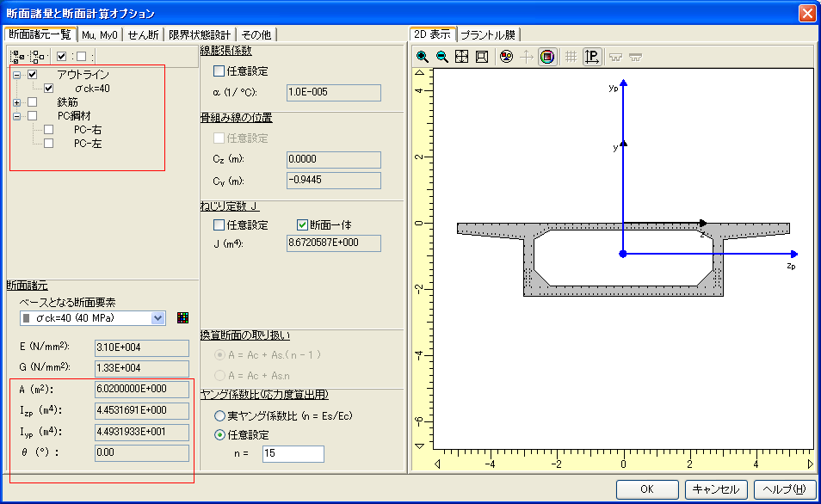Click the expand all tree nodes icon
This screenshot has height=504, width=821.
click(17, 56)
